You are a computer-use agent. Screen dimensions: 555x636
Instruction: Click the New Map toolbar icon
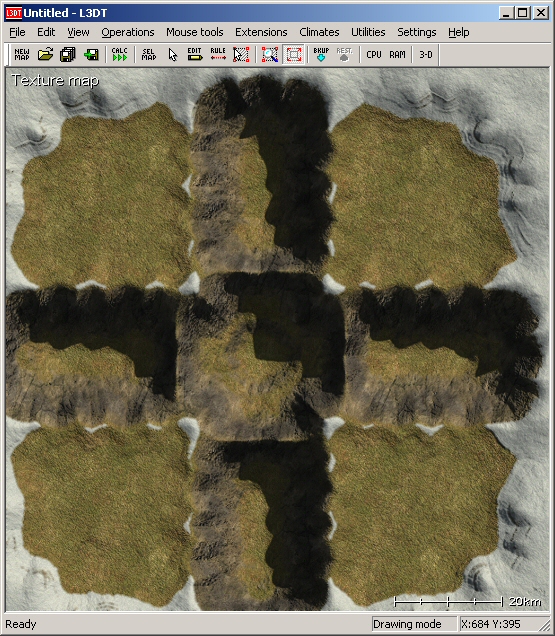[22, 54]
